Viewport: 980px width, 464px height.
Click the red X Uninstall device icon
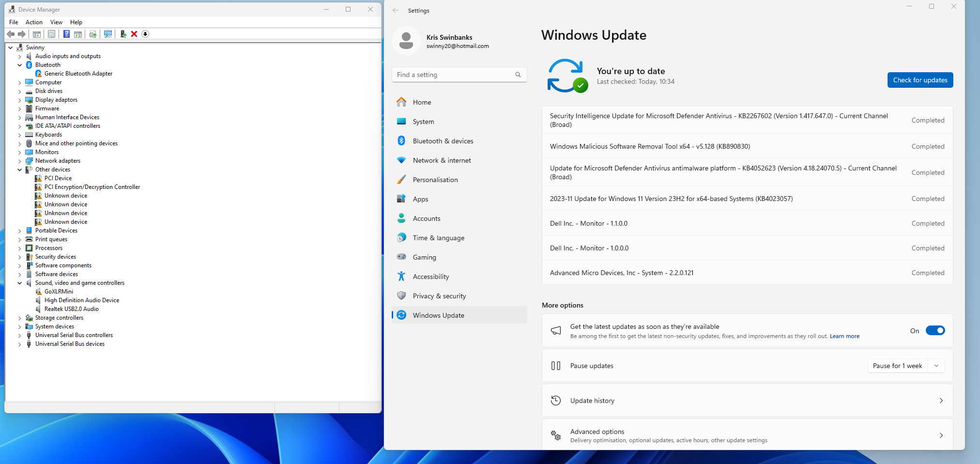point(134,34)
